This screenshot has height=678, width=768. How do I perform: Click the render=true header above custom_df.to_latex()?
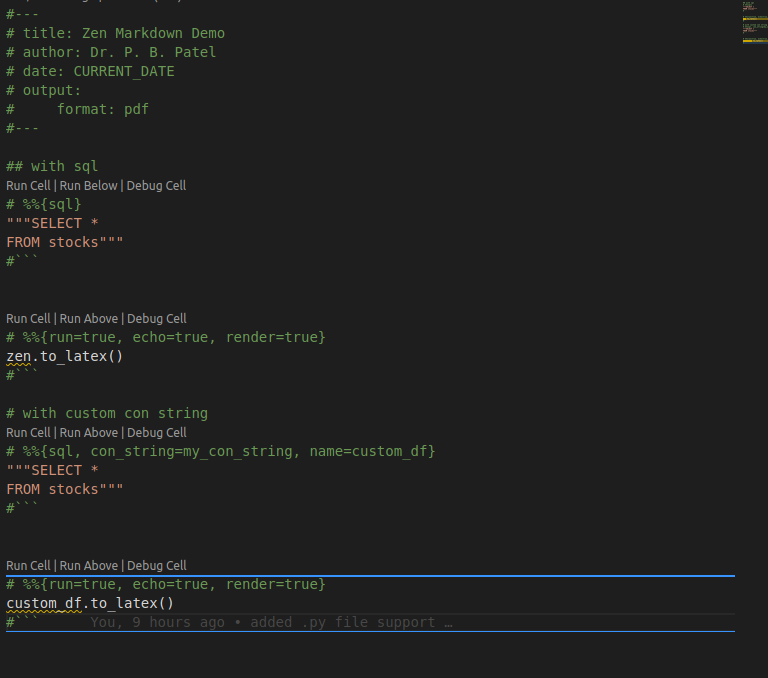point(166,584)
